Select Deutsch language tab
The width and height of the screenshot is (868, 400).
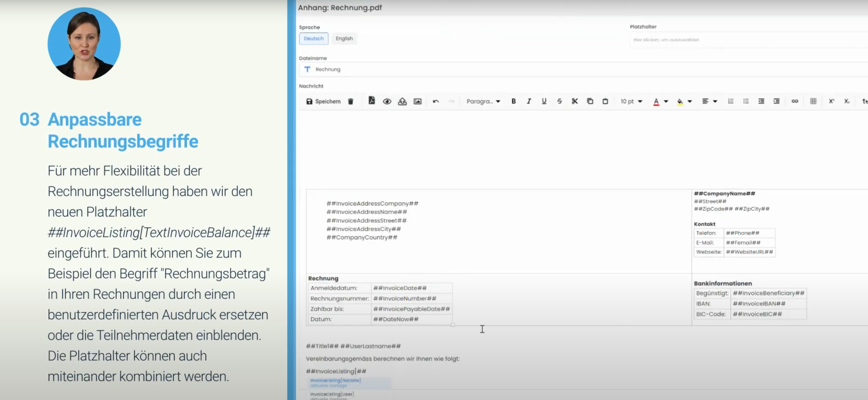[x=313, y=38]
